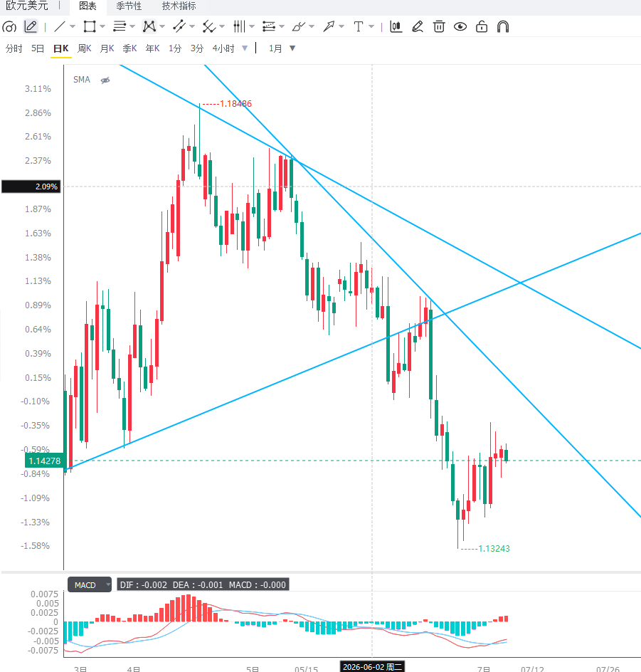
Task: Expand the MACD indicator dropdown
Action: 108,584
